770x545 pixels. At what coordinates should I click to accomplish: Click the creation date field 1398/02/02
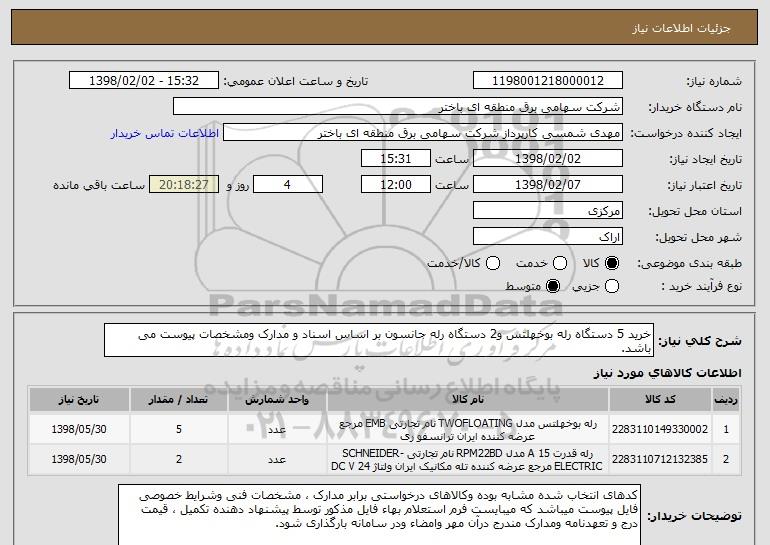click(x=548, y=159)
